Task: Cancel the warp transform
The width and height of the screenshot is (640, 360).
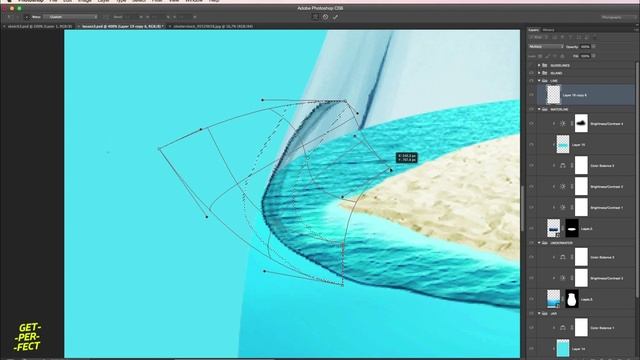Action: click(x=325, y=17)
